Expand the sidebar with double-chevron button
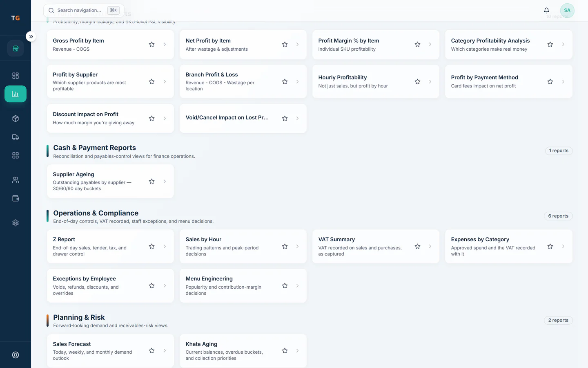The height and width of the screenshot is (368, 588). [31, 36]
